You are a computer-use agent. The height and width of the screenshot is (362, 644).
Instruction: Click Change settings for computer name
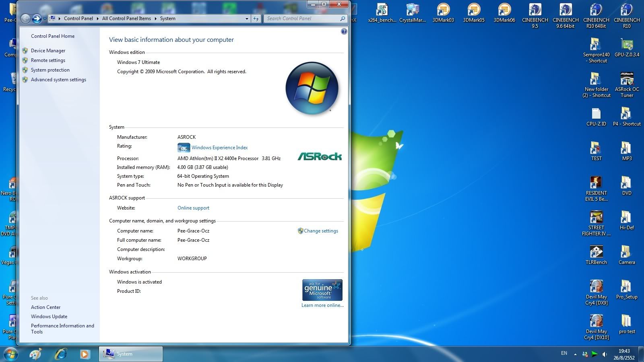point(321,231)
